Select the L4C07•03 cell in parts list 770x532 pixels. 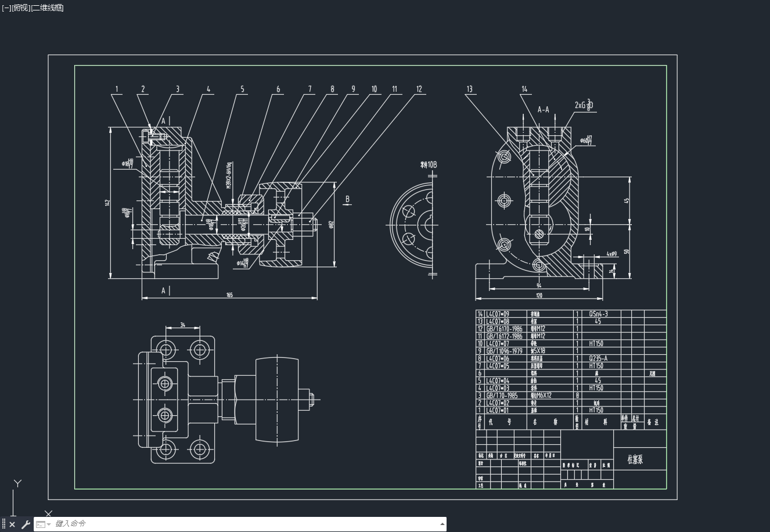point(497,388)
